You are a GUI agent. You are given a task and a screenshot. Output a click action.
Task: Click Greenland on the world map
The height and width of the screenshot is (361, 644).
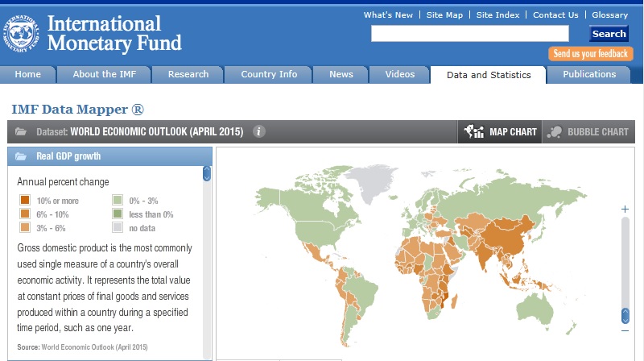[369, 181]
